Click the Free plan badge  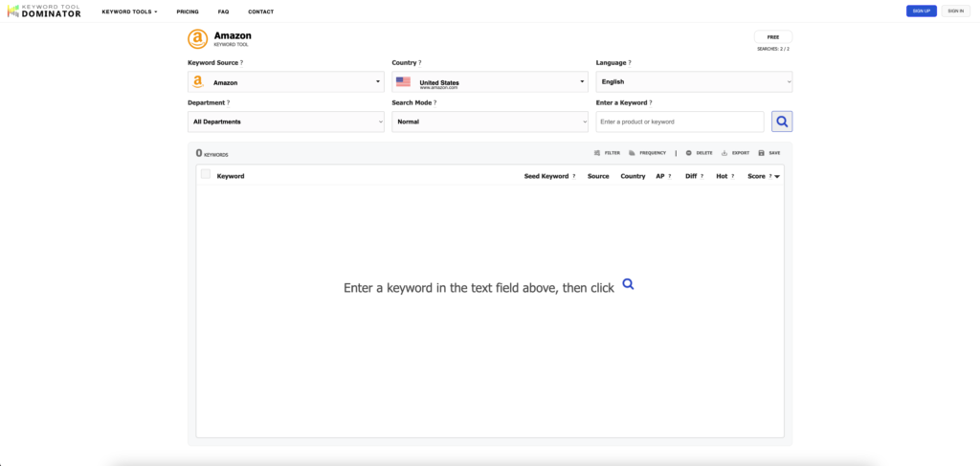point(773,37)
